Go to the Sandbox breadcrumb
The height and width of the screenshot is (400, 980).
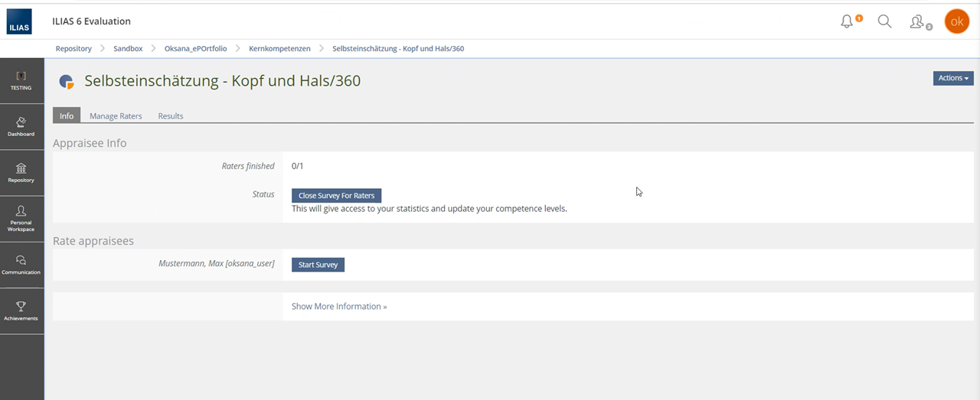[128, 48]
